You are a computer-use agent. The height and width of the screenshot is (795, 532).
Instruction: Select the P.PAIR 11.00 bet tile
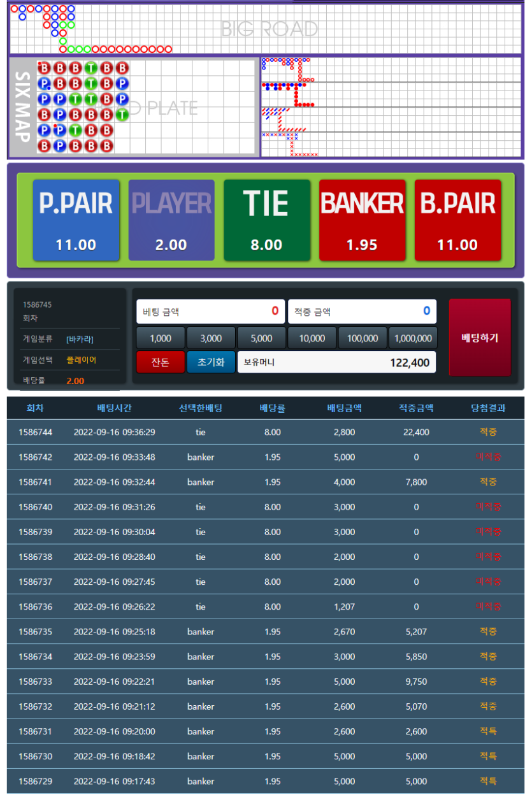tap(76, 220)
